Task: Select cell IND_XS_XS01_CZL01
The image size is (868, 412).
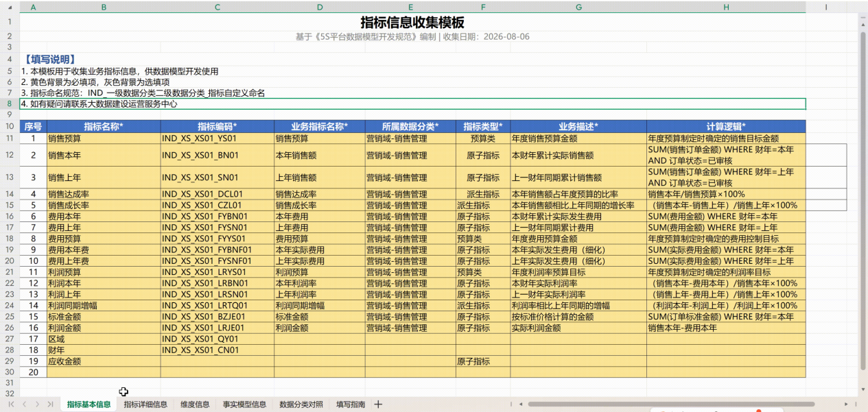Action: point(218,205)
